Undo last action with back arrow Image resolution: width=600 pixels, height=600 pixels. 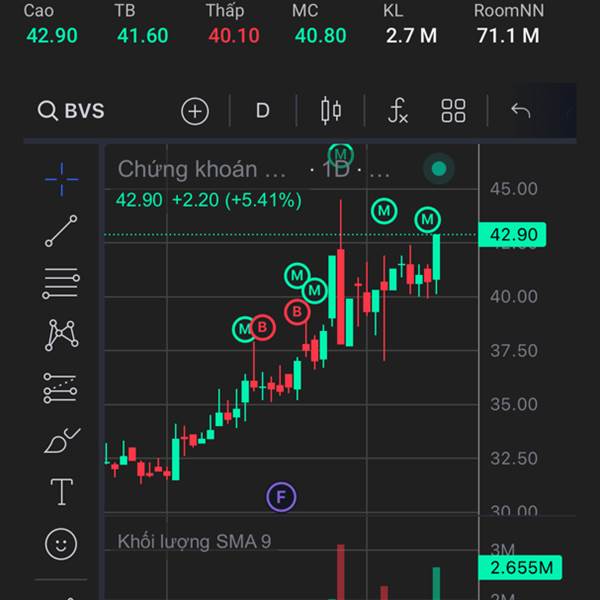click(x=521, y=111)
